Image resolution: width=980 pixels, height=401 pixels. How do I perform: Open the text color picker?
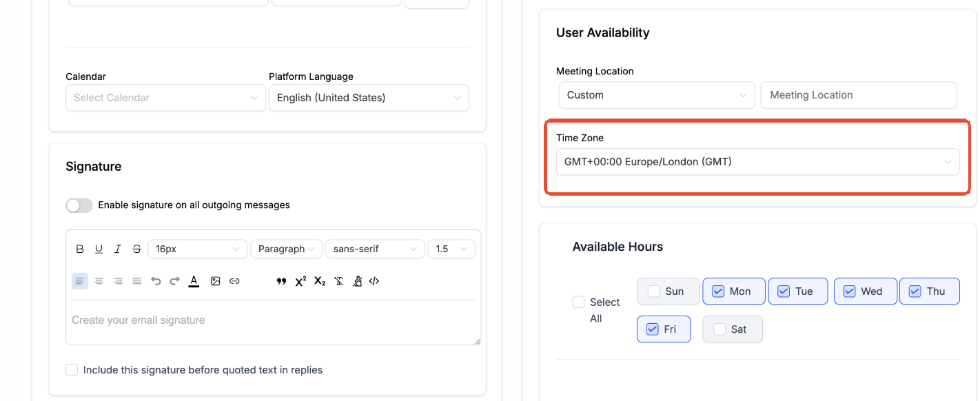(x=194, y=281)
